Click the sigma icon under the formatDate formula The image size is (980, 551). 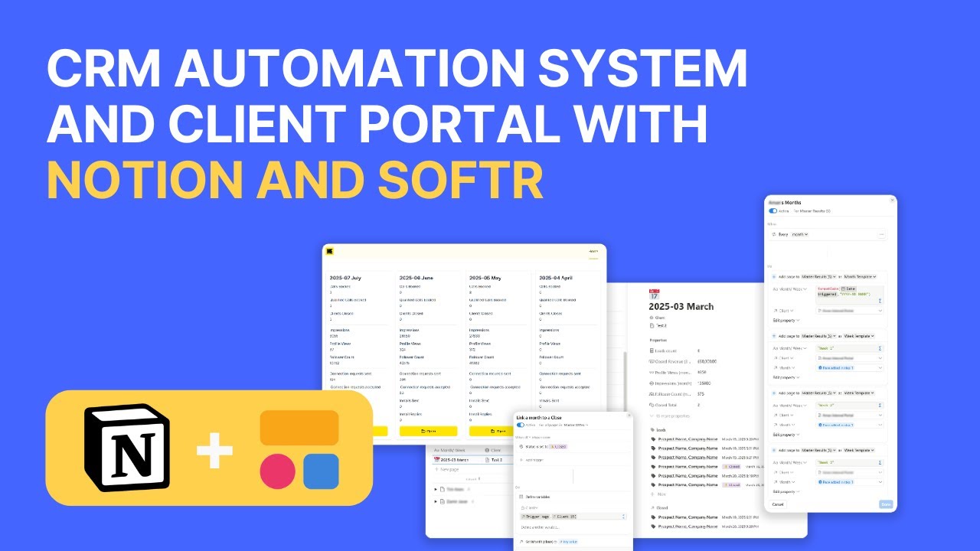click(x=880, y=301)
